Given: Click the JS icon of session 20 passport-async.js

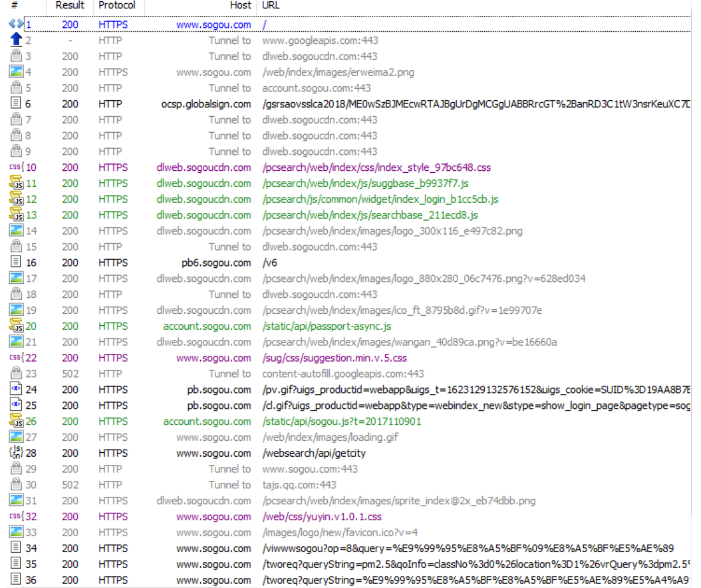Looking at the screenshot, I should click(x=16, y=325).
